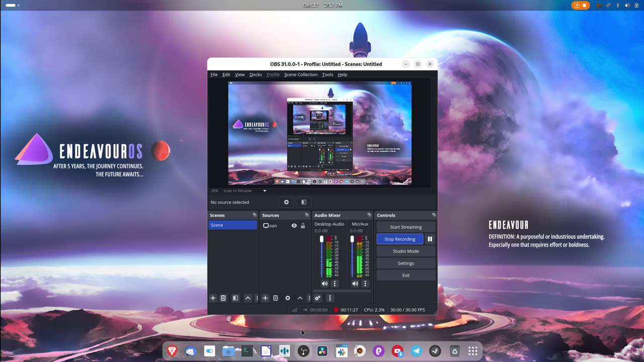644x362 pixels.
Task: Mute Desktop Audio speaker button
Action: pos(325,284)
